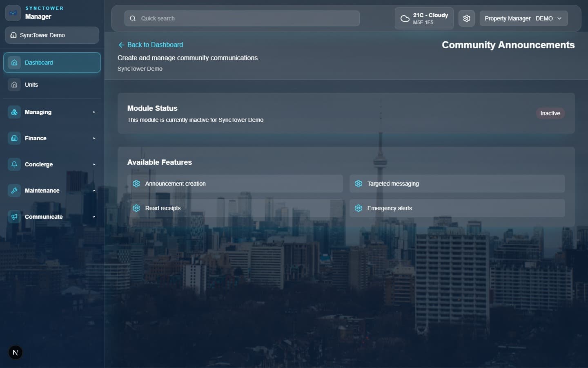Viewport: 588px width, 368px height.
Task: Click the magnifier icon in Quick search
Action: pos(133,18)
